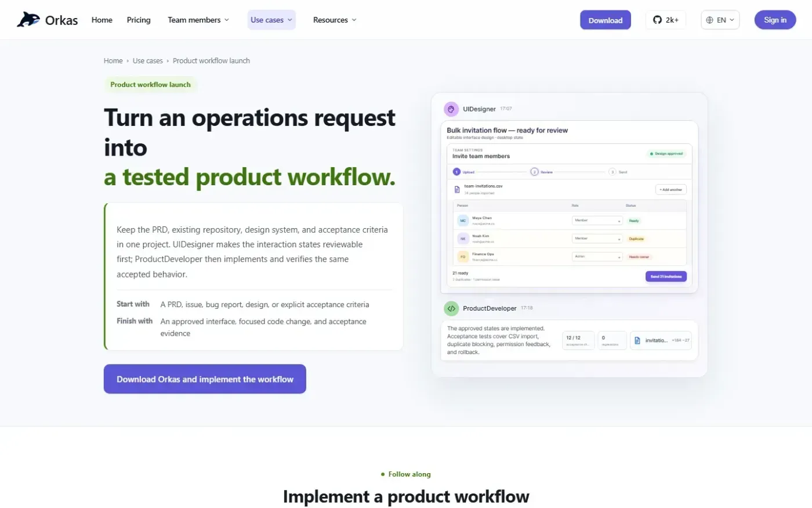The image size is (812, 508).
Task: Expand the Team members menu
Action: pyautogui.click(x=198, y=20)
